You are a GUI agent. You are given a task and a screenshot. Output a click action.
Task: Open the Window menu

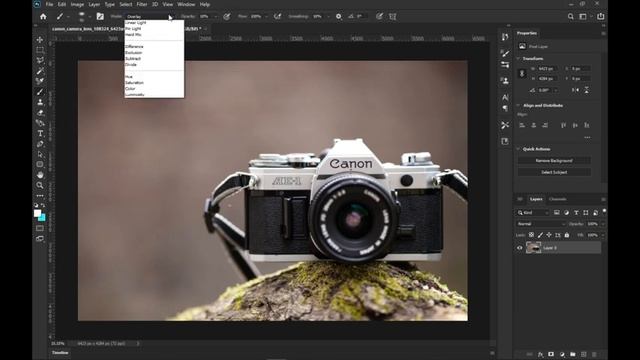point(186,4)
